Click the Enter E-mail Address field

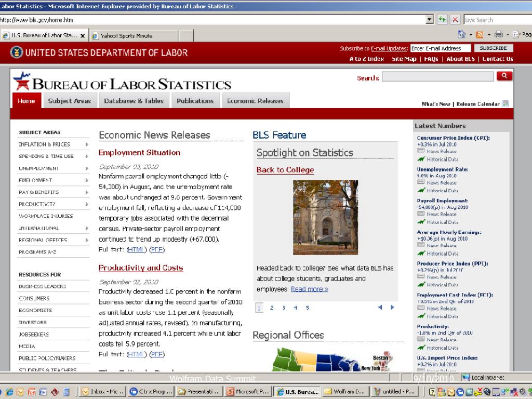pyautogui.click(x=441, y=48)
